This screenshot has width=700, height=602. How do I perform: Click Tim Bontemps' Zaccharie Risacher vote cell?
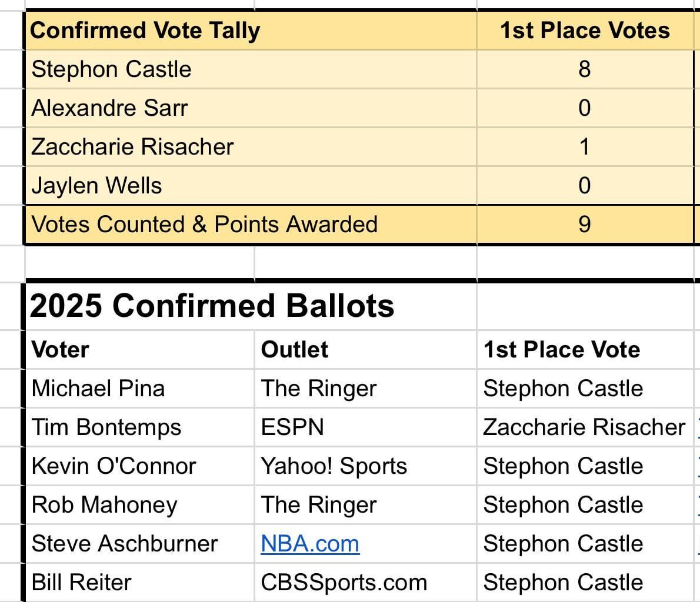tap(584, 427)
